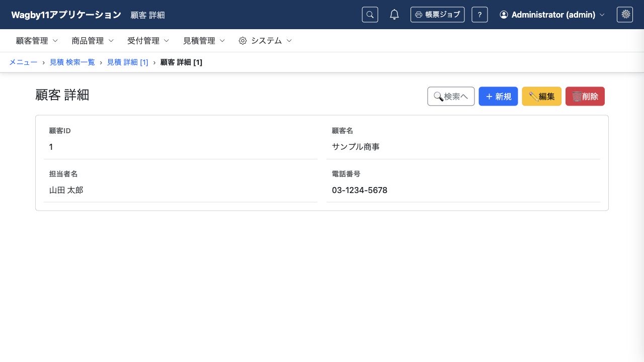Screen dimensions: 644x362
Task: Open the help question mark button
Action: click(479, 15)
